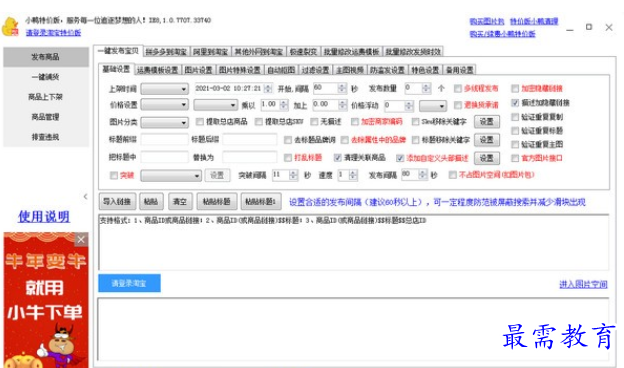Expand the first 价格设置 dropdown

click(x=164, y=105)
